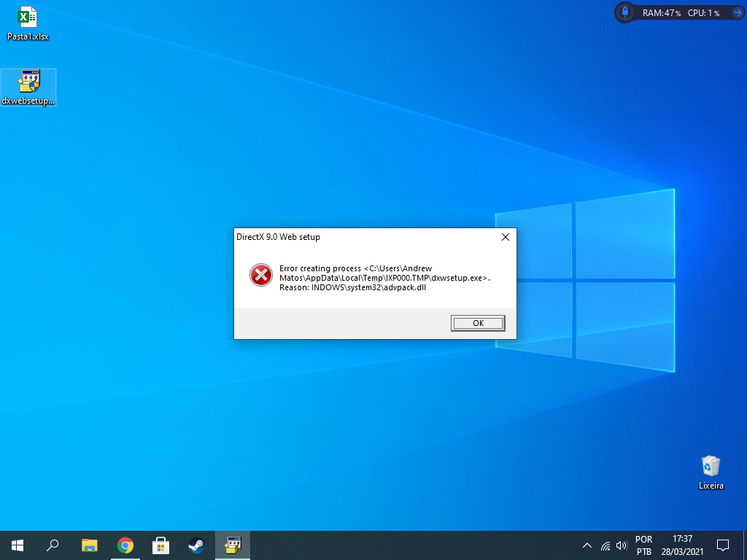The width and height of the screenshot is (747, 560).
Task: Open Microsoft Store from the taskbar
Action: pyautogui.click(x=161, y=545)
